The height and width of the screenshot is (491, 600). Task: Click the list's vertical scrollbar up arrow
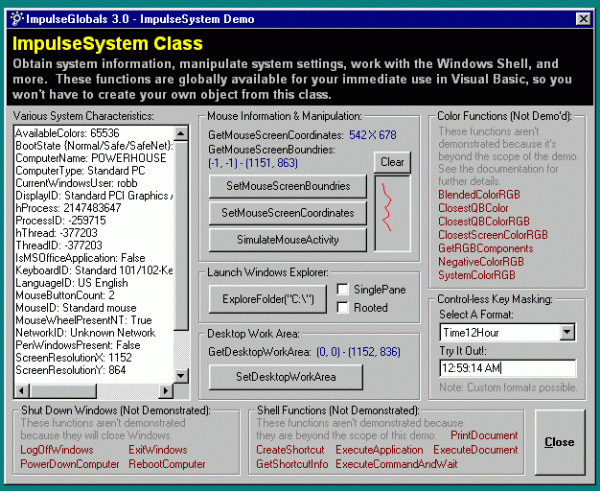pyautogui.click(x=181, y=134)
